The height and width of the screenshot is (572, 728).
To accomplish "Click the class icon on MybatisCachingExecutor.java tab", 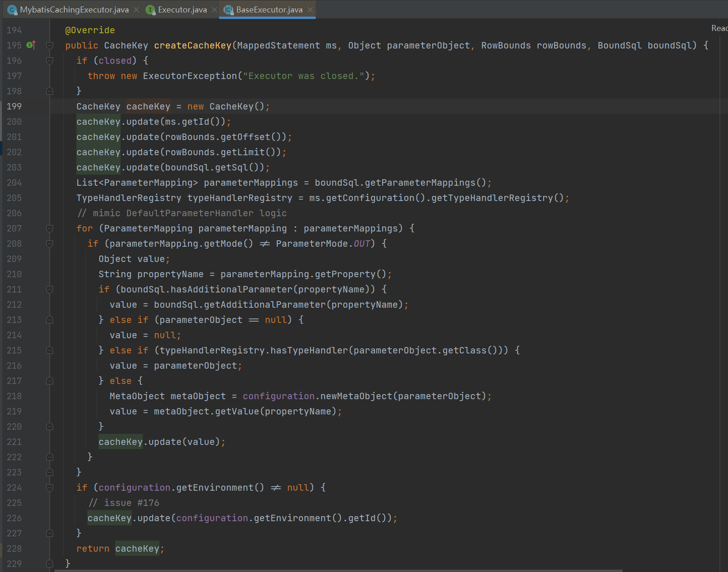I will [12, 10].
